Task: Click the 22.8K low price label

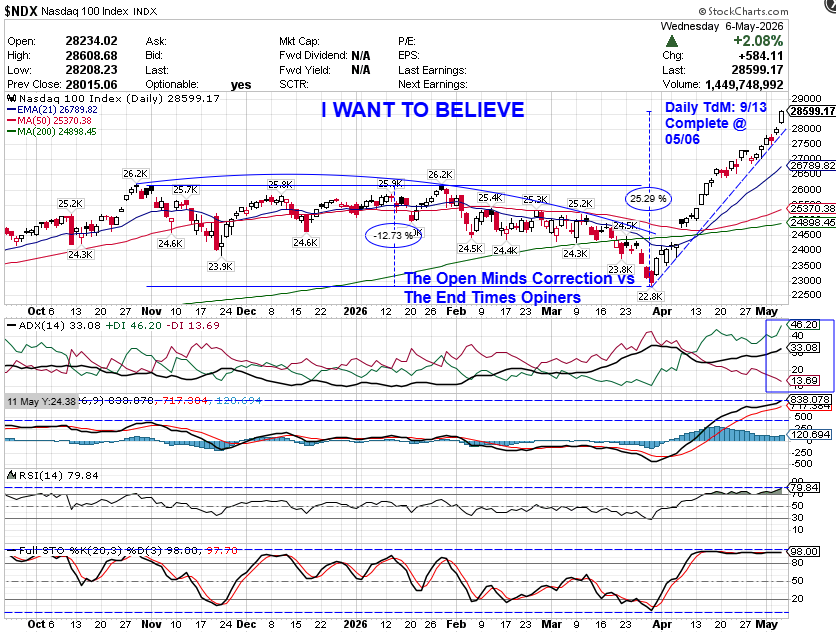Action: [650, 296]
